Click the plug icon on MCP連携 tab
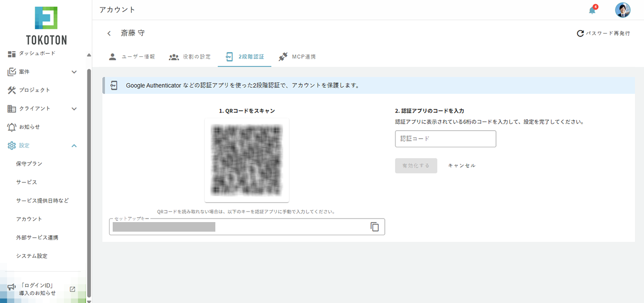 283,57
